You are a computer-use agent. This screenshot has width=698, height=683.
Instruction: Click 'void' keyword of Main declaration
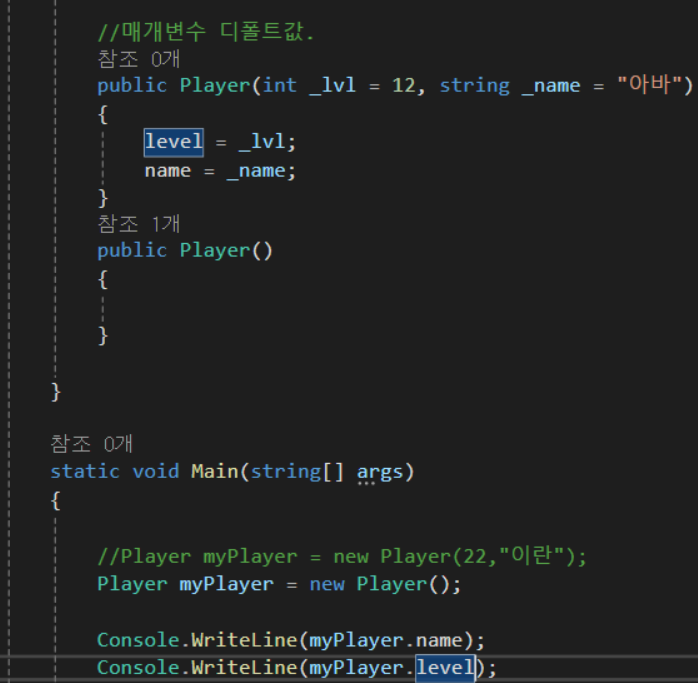tap(156, 471)
